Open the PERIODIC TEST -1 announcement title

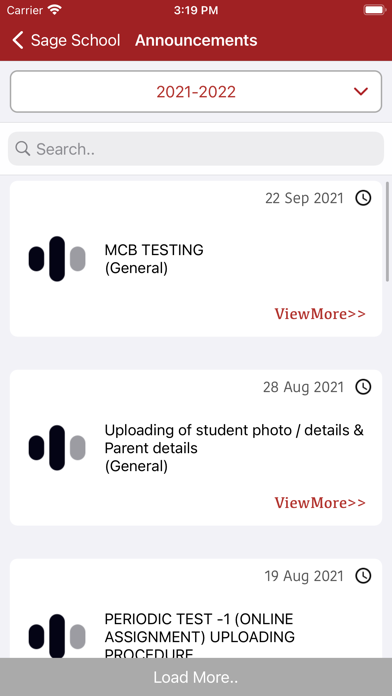[x=199, y=637]
